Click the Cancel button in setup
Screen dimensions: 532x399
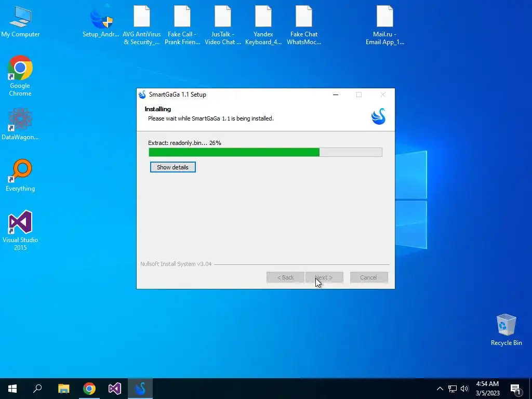point(369,277)
